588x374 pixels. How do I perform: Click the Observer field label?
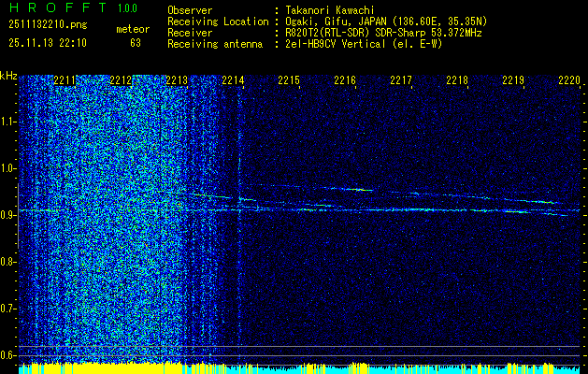[190, 10]
